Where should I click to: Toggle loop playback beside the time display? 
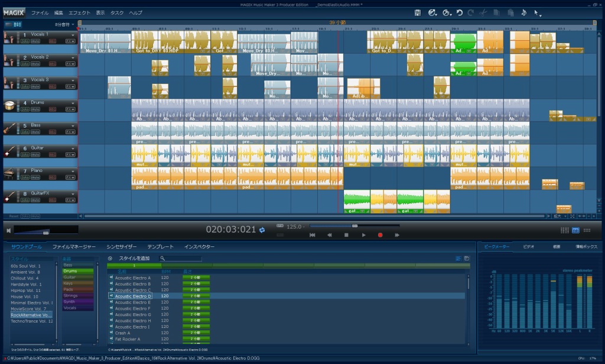pos(262,230)
